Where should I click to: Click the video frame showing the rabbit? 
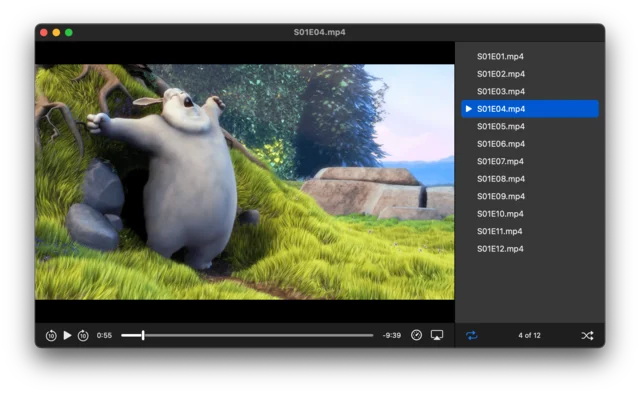click(244, 182)
